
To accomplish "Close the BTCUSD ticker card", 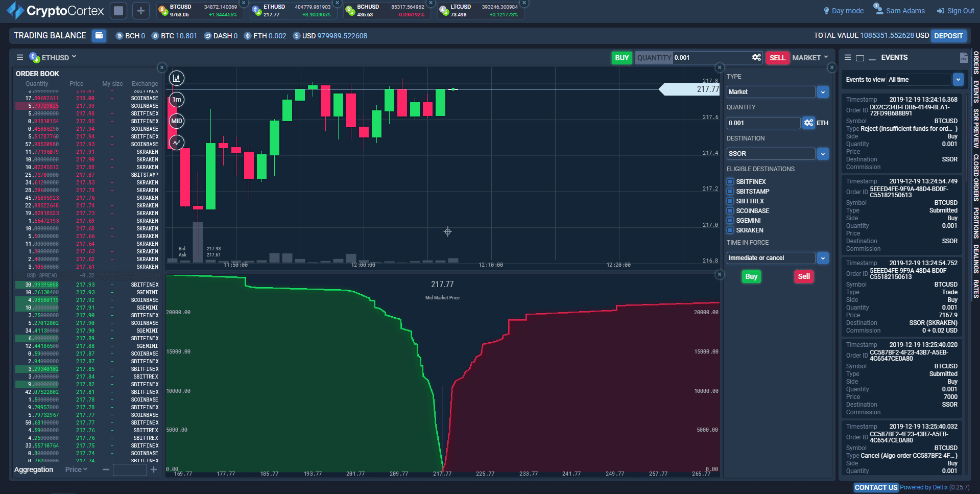I will click(244, 3).
